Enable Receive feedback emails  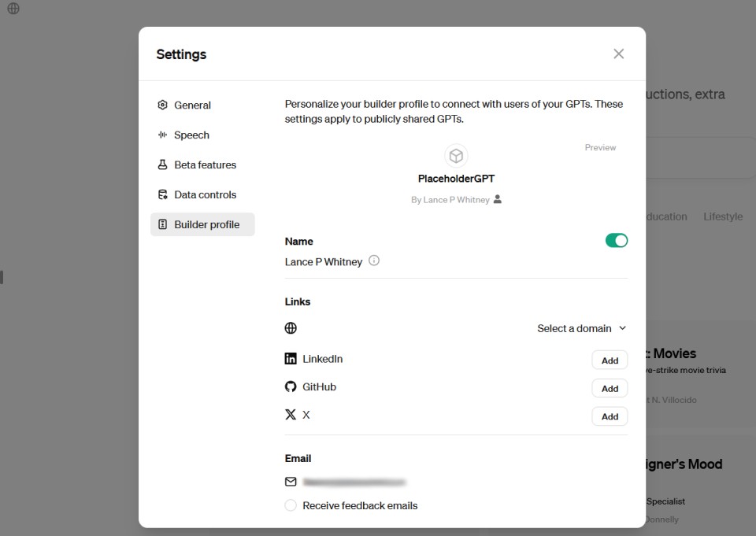tap(291, 505)
